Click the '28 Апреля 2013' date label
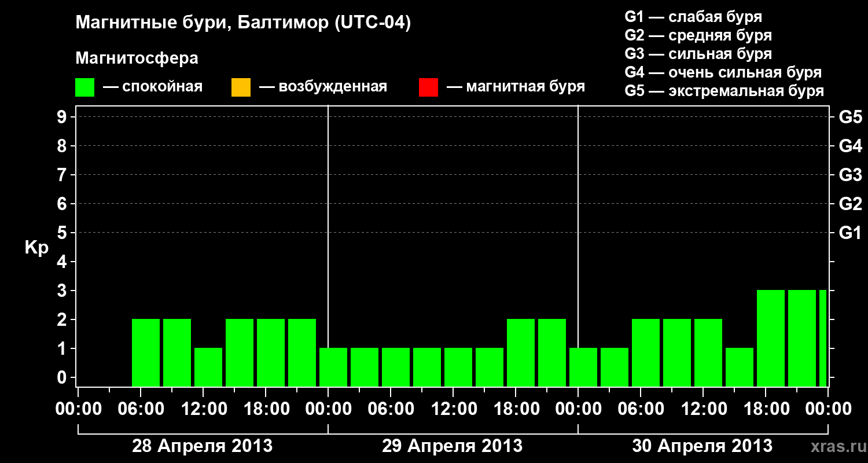 coord(203,446)
